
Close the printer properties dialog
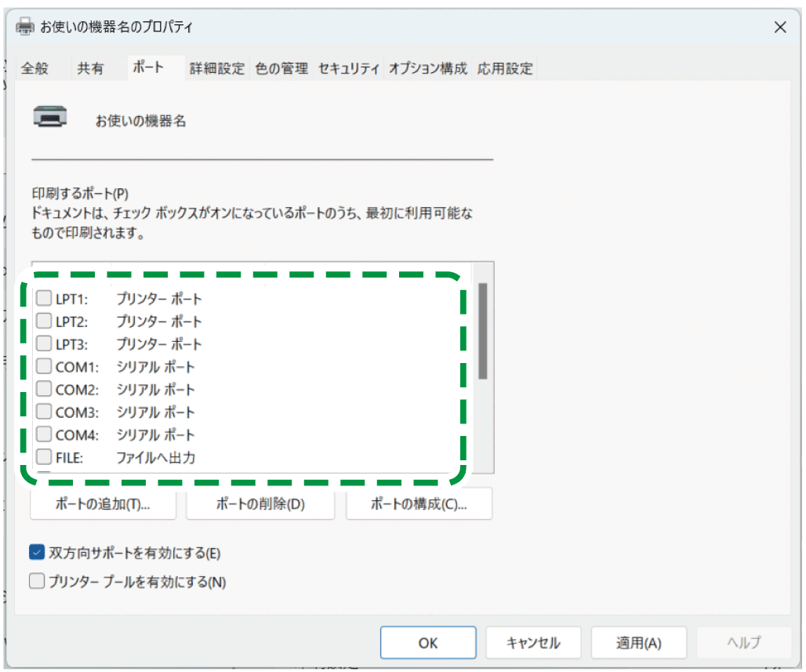[x=779, y=27]
